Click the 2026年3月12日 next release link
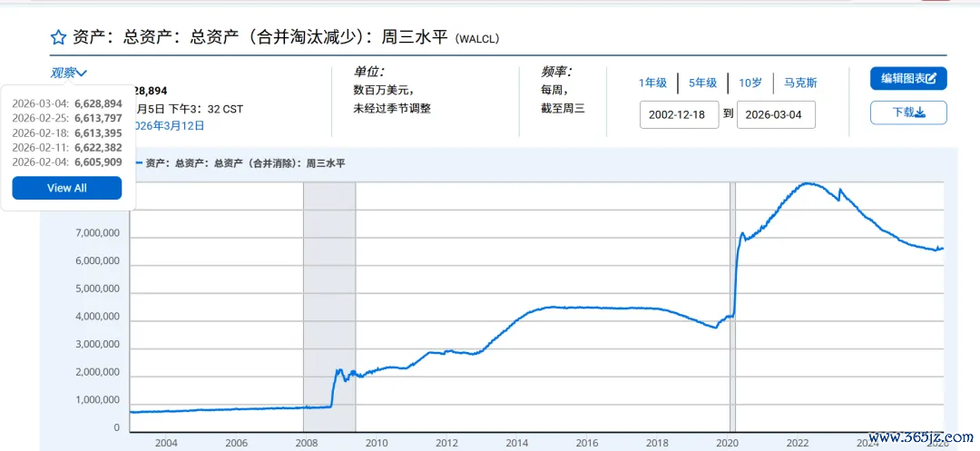This screenshot has height=451, width=980. (x=169, y=125)
